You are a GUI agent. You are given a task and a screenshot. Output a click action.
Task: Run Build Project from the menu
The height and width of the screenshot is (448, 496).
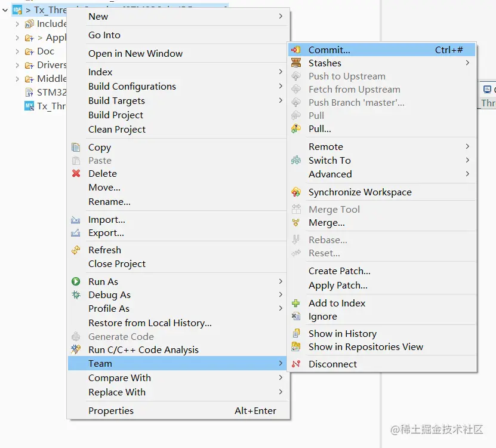(116, 115)
